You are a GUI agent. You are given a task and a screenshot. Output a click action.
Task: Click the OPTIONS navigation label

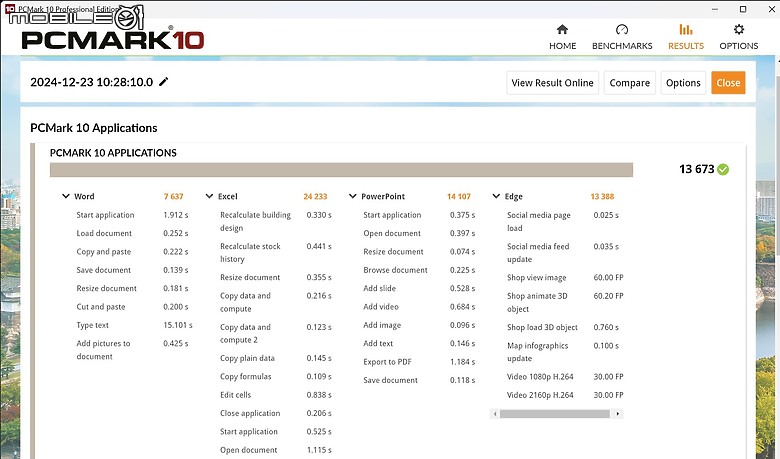tap(739, 46)
